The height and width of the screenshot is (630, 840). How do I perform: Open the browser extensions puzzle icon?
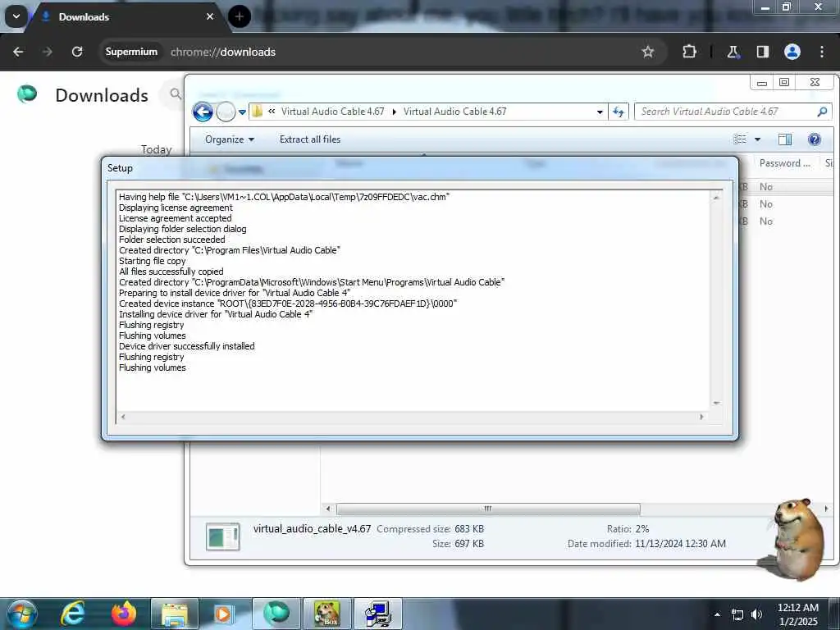[x=689, y=52]
